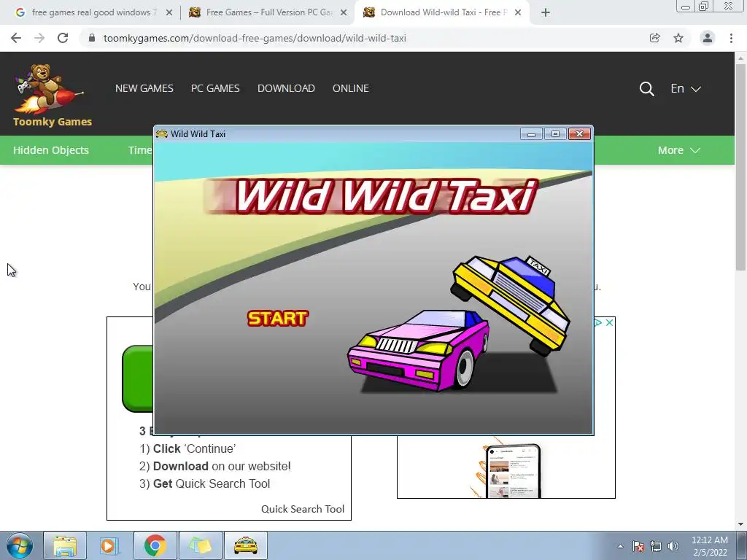Screen dimensions: 747x560
Task: Open Windows Explorer from the taskbar
Action: coord(65,545)
